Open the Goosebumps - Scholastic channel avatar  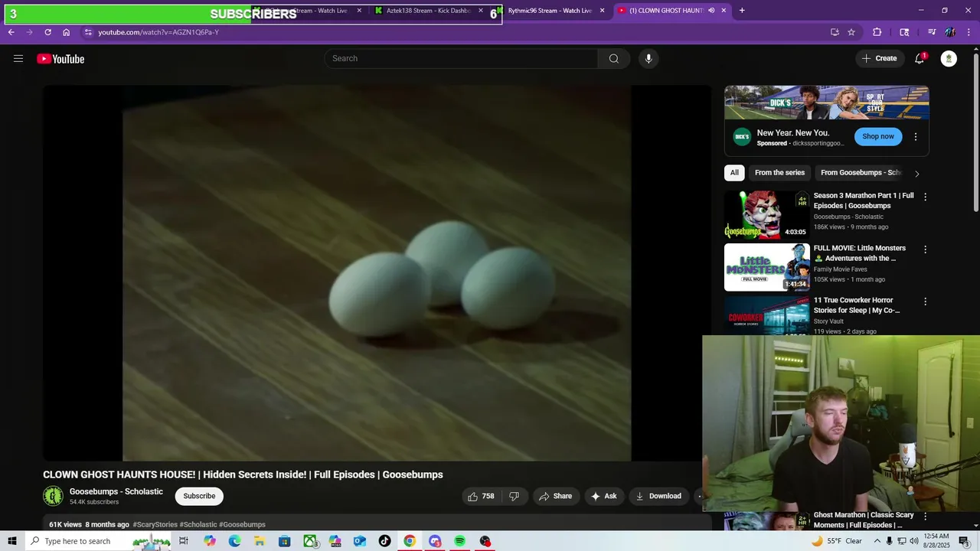tap(53, 496)
